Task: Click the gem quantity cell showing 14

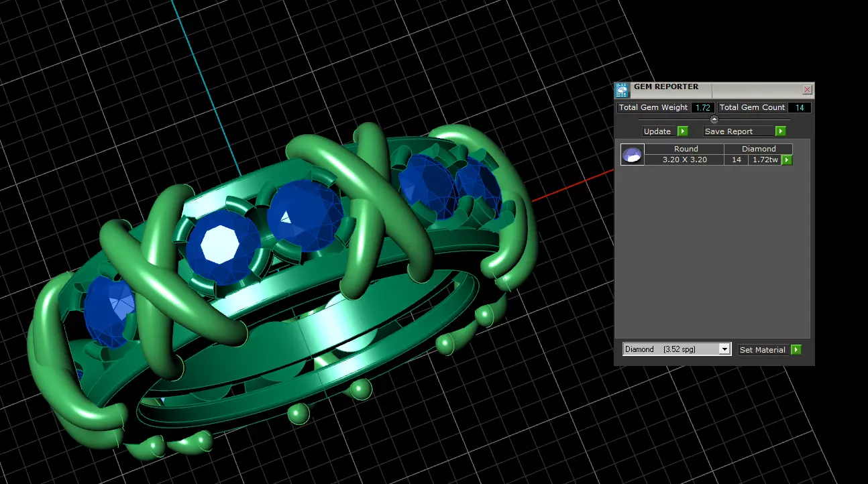Action: 737,160
